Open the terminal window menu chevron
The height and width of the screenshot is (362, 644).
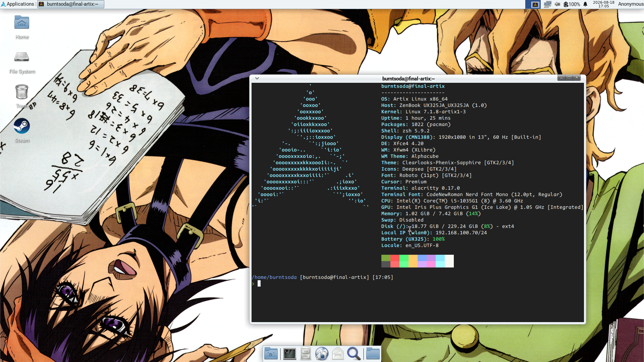(257, 78)
